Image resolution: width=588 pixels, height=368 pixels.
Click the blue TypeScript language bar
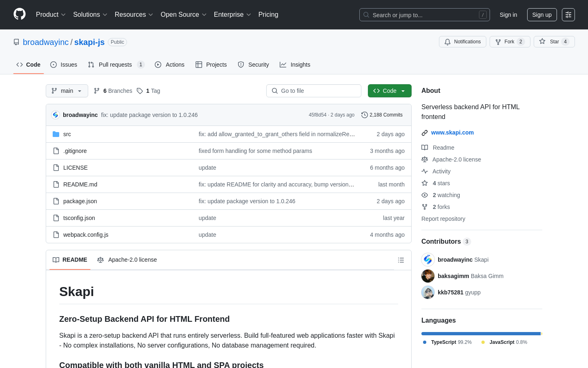(x=481, y=334)
